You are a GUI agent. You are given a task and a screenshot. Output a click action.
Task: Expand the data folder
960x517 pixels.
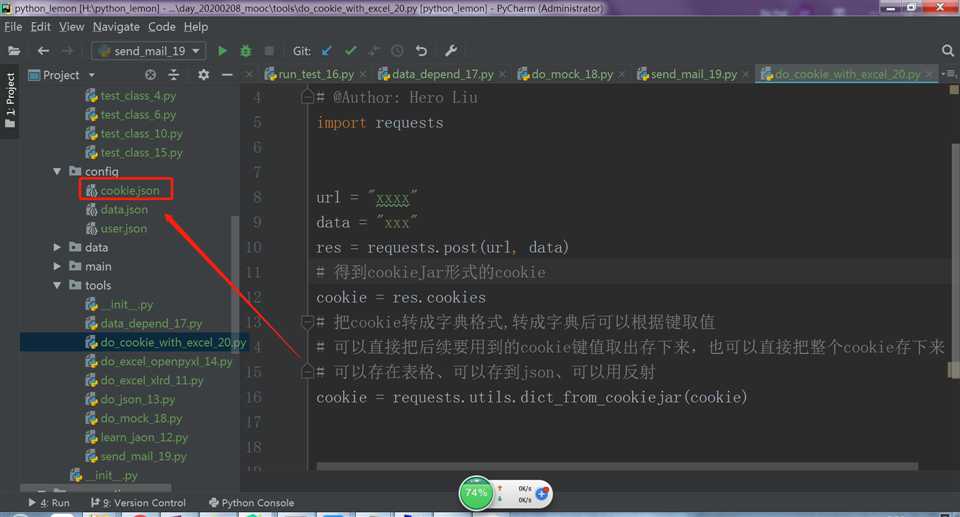tap(57, 247)
